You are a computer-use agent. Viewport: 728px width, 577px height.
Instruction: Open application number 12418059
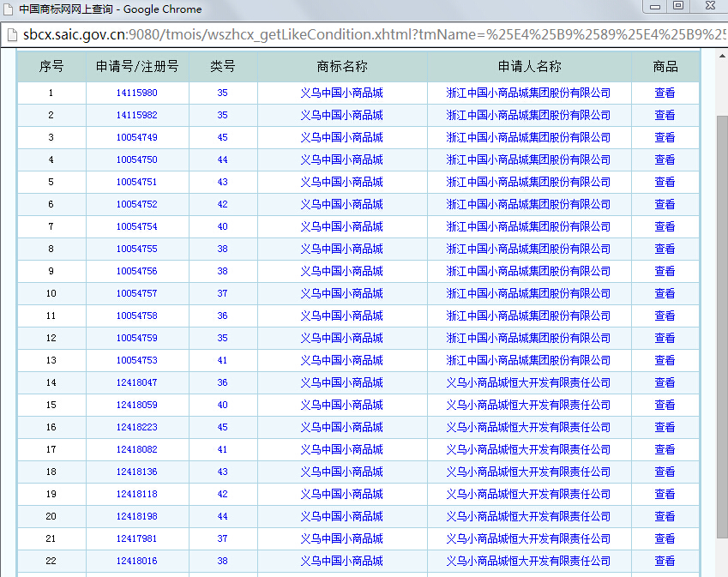[x=137, y=405]
